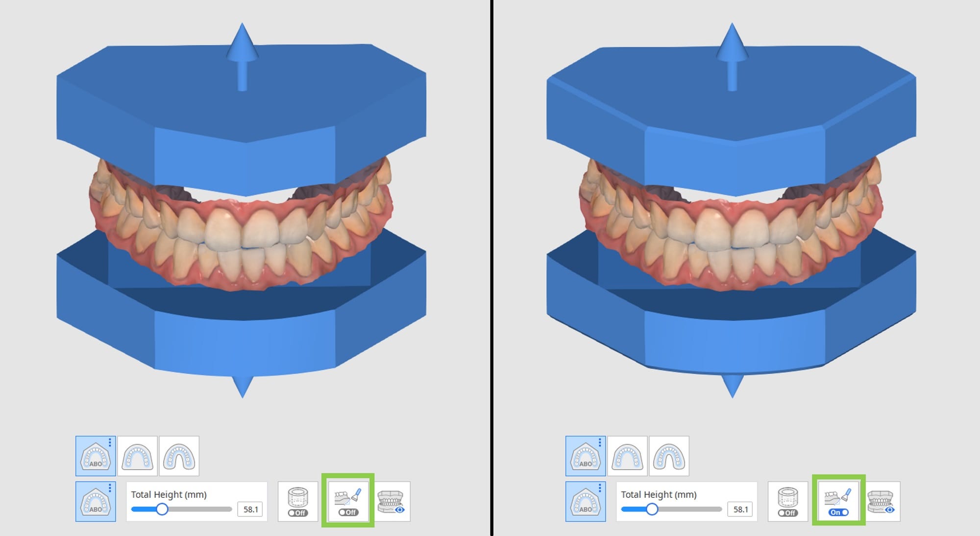
Task: Select ABO base shape in right panel top row
Action: click(x=586, y=456)
